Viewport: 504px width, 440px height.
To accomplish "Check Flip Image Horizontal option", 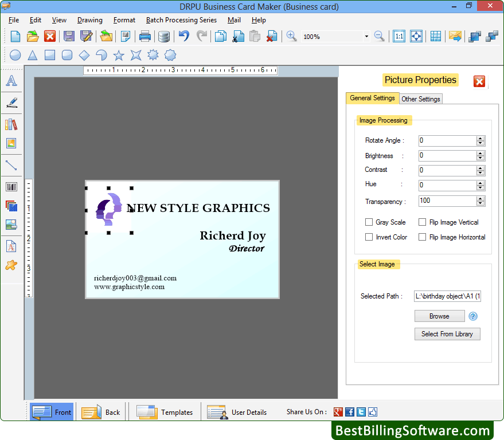I will [423, 237].
